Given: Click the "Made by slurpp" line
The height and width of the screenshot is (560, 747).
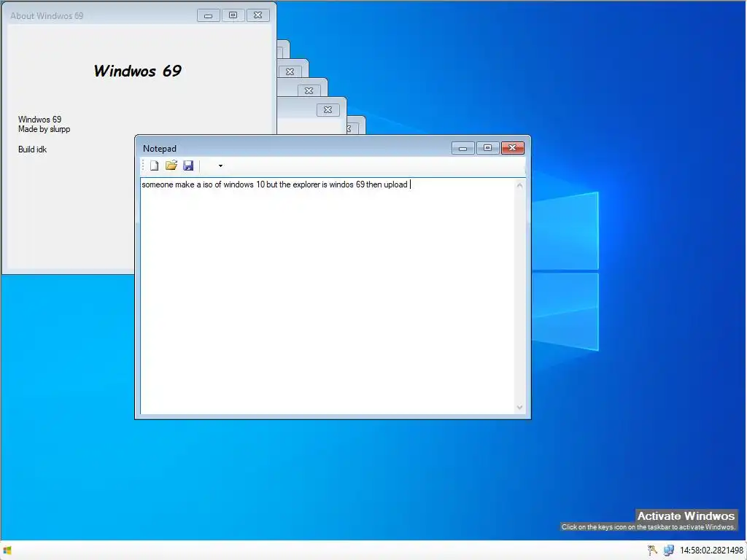Looking at the screenshot, I should (44, 129).
